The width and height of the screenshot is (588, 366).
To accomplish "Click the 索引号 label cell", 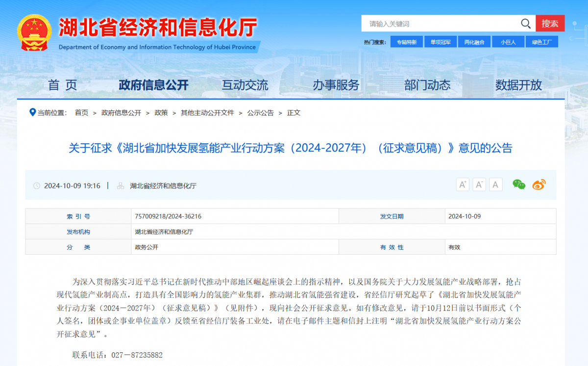I will tap(78, 216).
